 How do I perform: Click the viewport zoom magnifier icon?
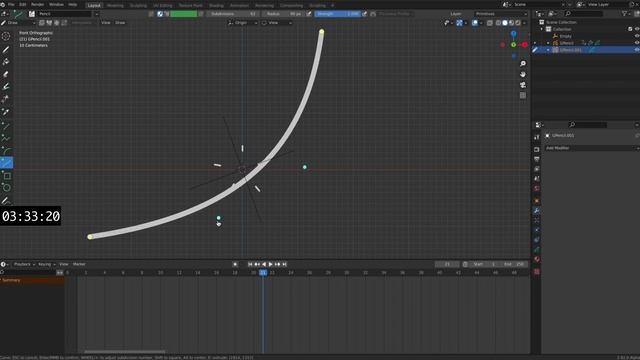[x=523, y=64]
